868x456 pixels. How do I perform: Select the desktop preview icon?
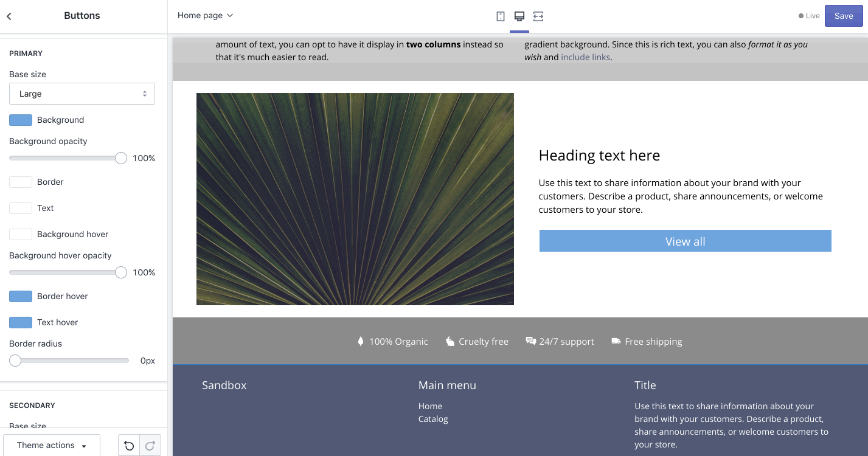click(519, 16)
